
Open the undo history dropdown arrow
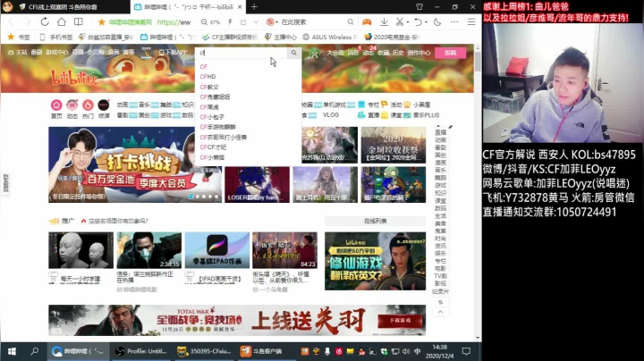pos(426,22)
